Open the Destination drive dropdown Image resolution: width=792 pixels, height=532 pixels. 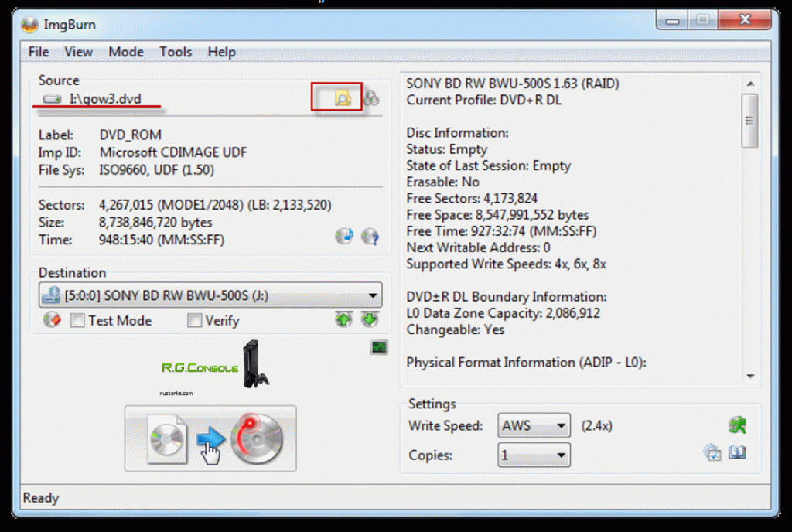click(x=210, y=295)
